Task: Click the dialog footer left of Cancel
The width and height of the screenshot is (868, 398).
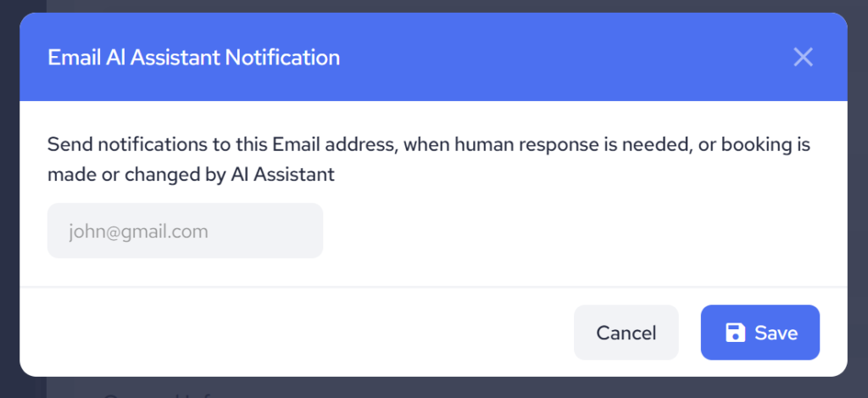Action: click(x=297, y=333)
